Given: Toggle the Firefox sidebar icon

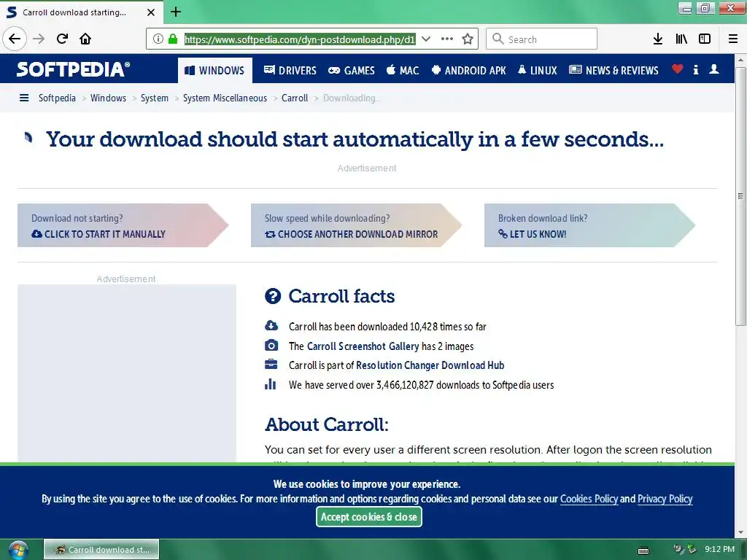Looking at the screenshot, I should 705,39.
